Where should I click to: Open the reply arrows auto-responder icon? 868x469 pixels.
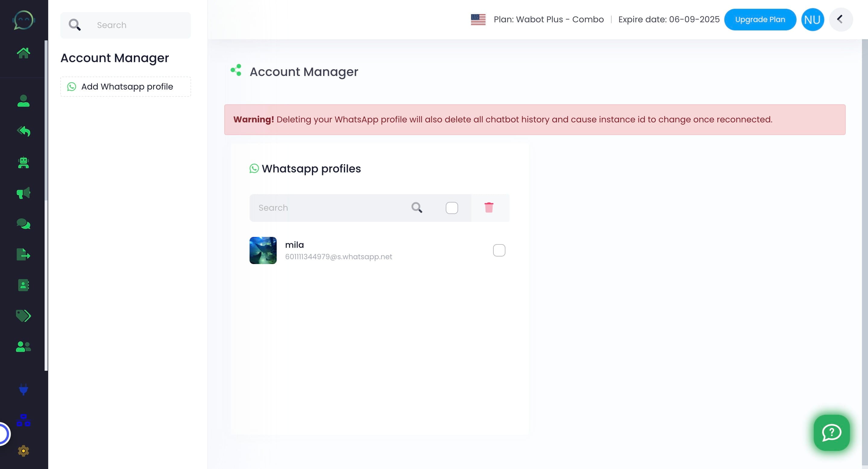coord(23,131)
